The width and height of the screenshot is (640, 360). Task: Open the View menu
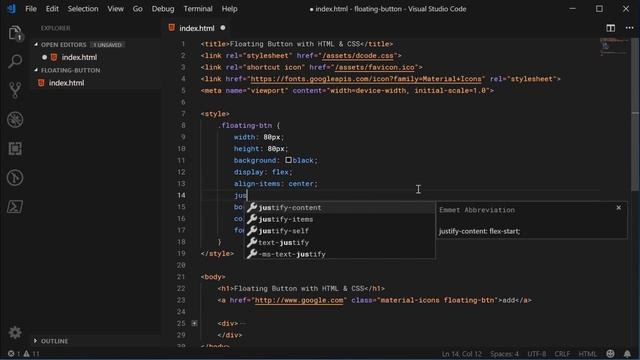click(116, 9)
